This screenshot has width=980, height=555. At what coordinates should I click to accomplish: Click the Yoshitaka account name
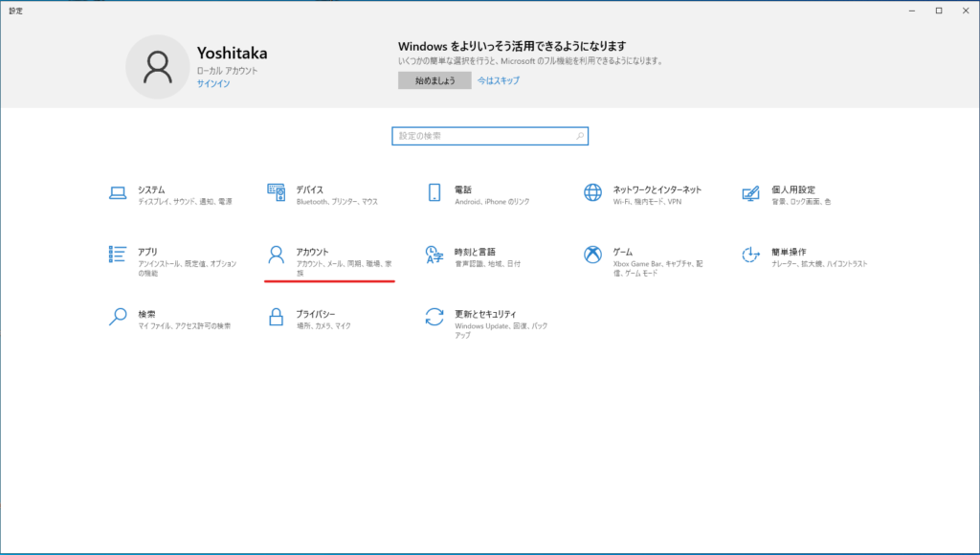(232, 54)
